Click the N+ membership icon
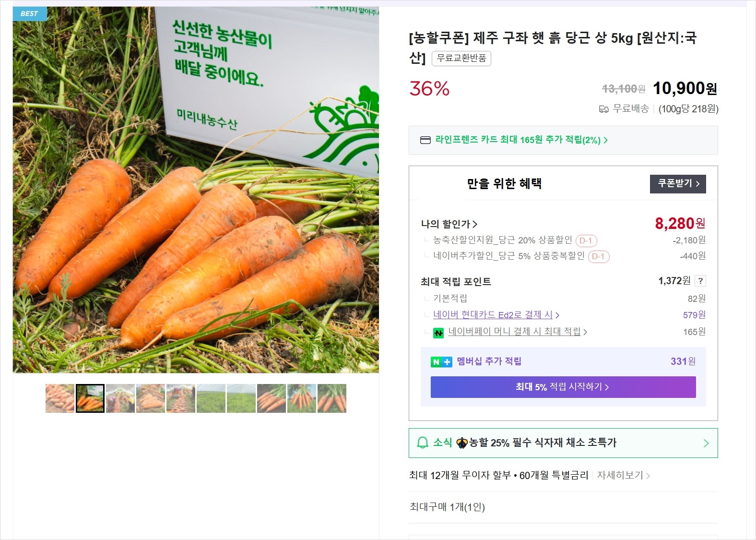This screenshot has height=540, width=756. pyautogui.click(x=441, y=362)
